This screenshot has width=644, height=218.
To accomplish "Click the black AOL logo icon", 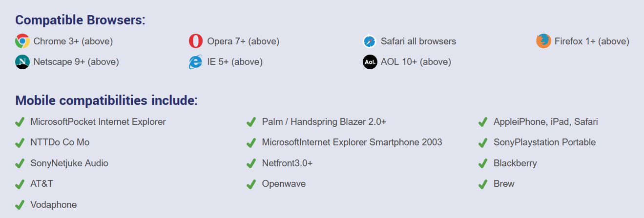I will click(370, 62).
